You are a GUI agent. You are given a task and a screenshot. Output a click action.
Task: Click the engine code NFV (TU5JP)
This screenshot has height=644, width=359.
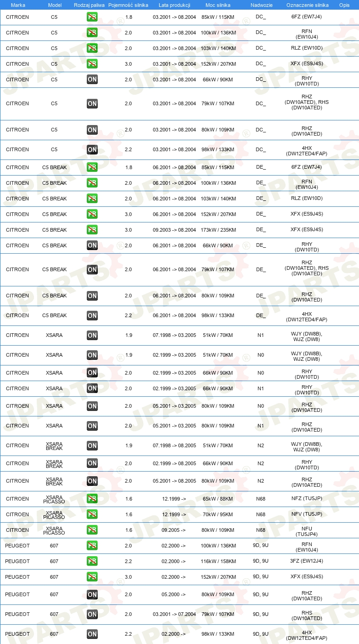coord(307,514)
